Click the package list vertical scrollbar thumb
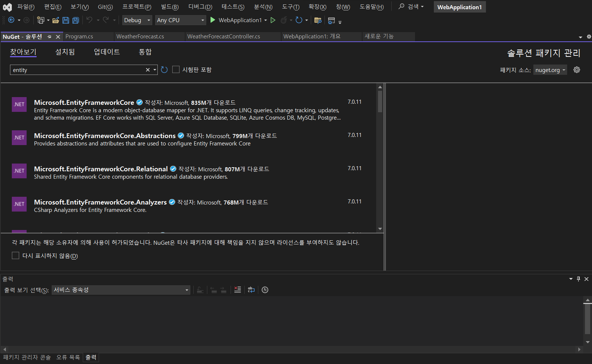Viewport: 592px width, 364px height. 380,101
